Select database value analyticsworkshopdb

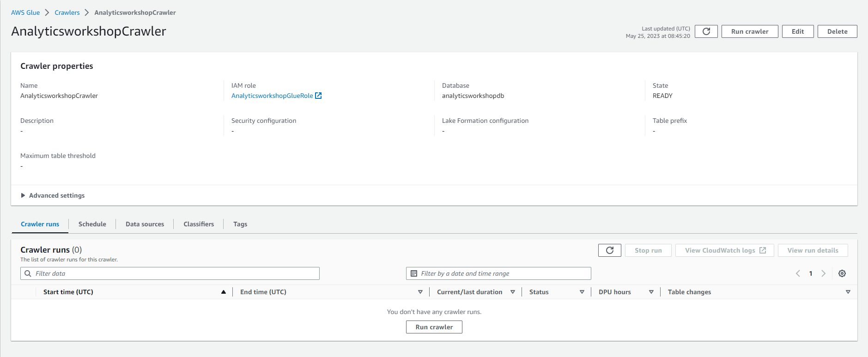pyautogui.click(x=473, y=96)
